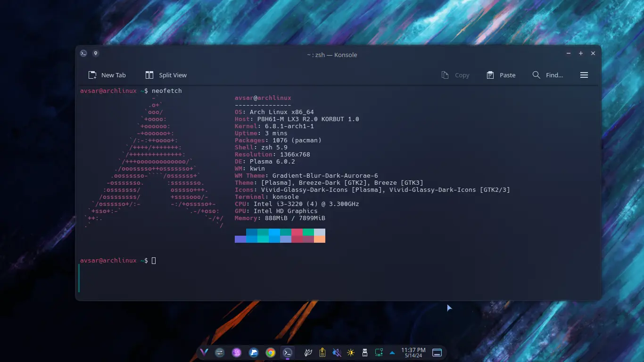Click the 'Terminal: konsole' line
Image resolution: width=644 pixels, height=362 pixels.
point(267,197)
